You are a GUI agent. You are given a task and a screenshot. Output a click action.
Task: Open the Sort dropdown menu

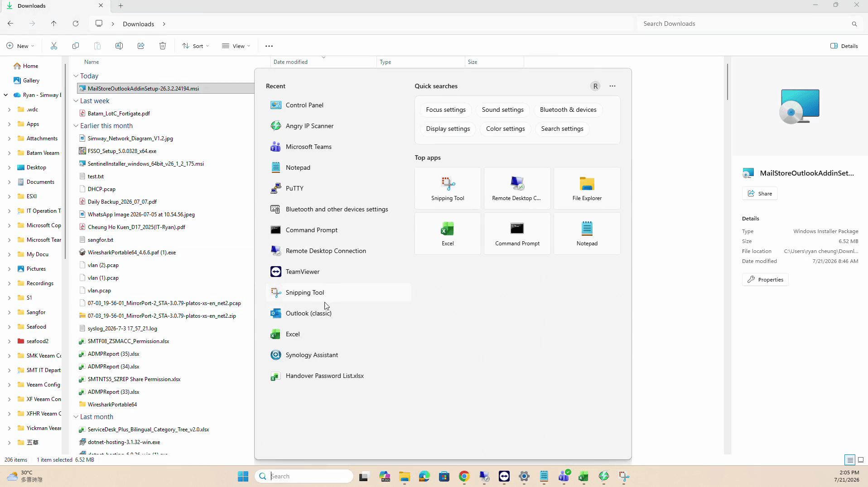coord(196,46)
